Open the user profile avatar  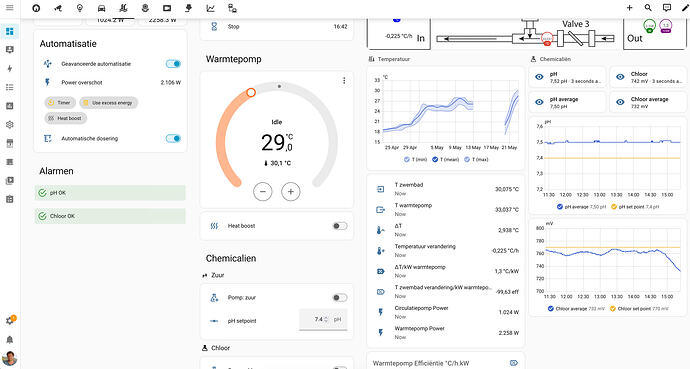[9, 358]
